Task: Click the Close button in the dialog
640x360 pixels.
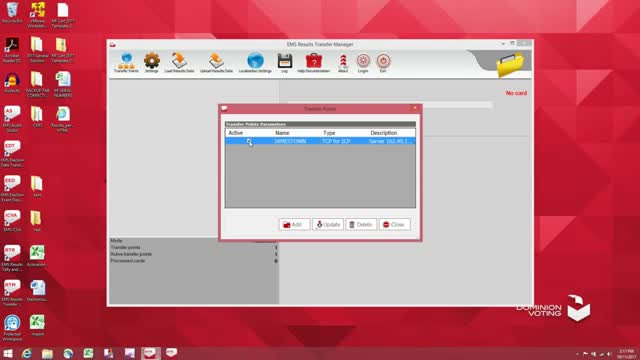Action: 395,224
